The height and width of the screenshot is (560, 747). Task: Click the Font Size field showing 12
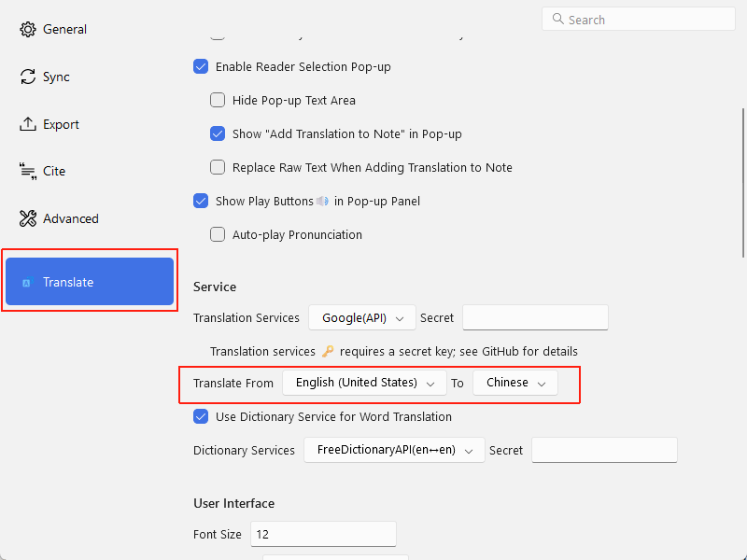[x=323, y=534]
